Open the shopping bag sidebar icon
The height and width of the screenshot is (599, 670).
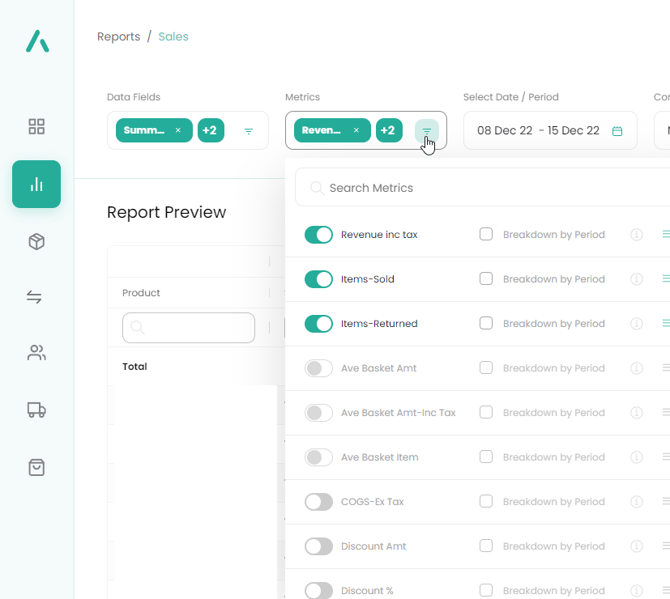[37, 467]
